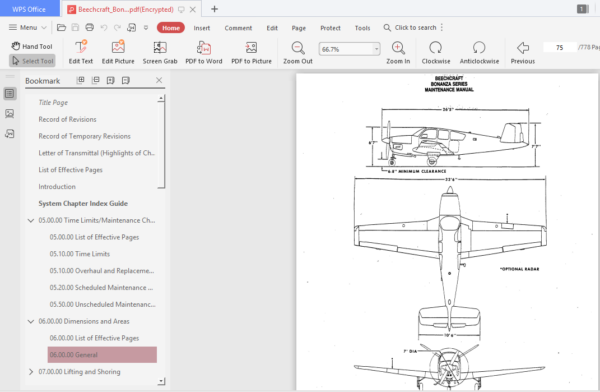Click the Save icon in quick toolbar

tap(75, 28)
